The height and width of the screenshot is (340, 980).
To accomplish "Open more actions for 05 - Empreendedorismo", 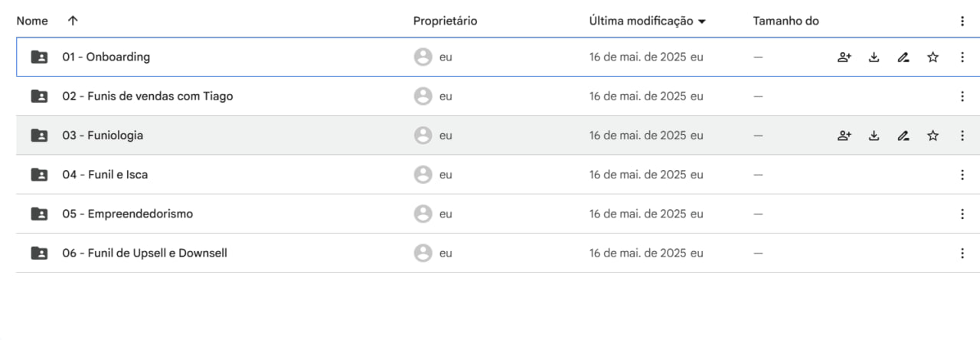I will coord(962,214).
